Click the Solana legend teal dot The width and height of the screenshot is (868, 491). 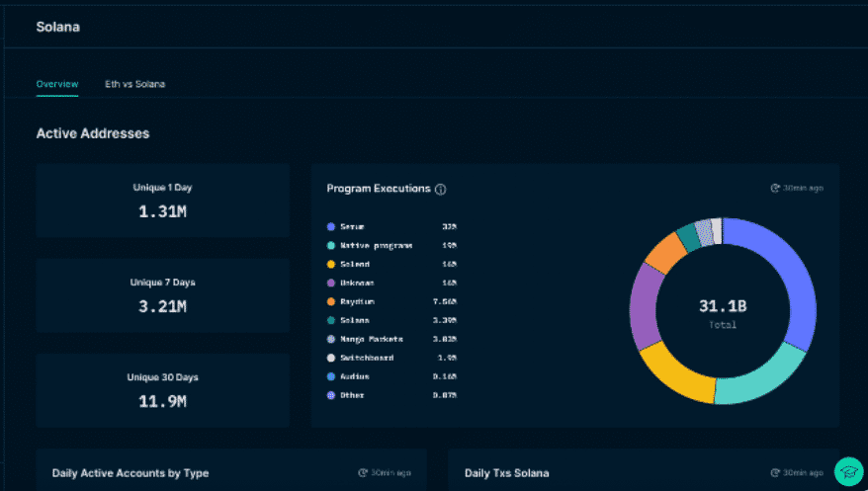(x=331, y=321)
